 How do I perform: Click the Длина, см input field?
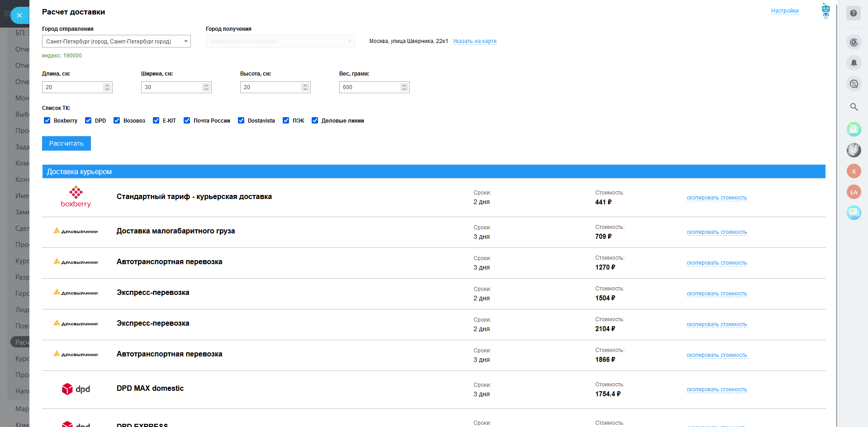pyautogui.click(x=72, y=87)
